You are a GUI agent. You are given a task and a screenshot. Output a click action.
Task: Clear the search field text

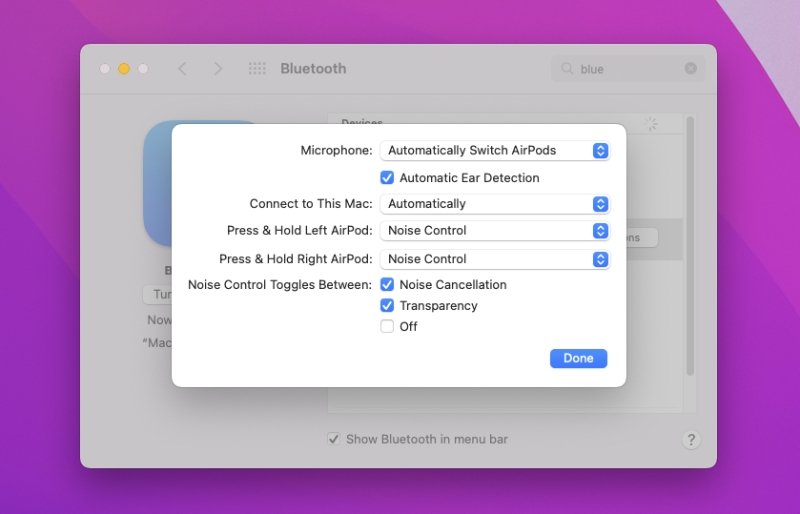(690, 68)
